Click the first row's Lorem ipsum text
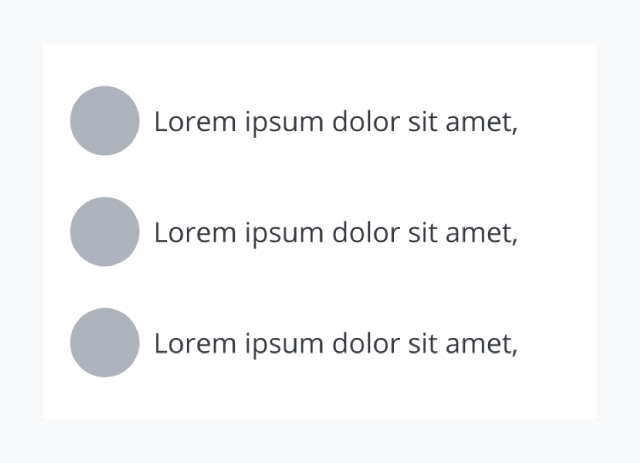640x463 pixels. 335,122
